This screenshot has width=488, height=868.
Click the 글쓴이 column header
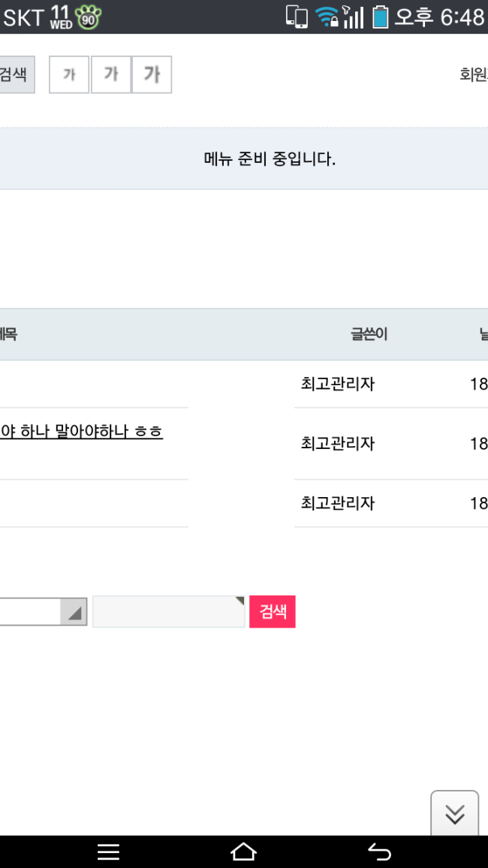coord(369,335)
